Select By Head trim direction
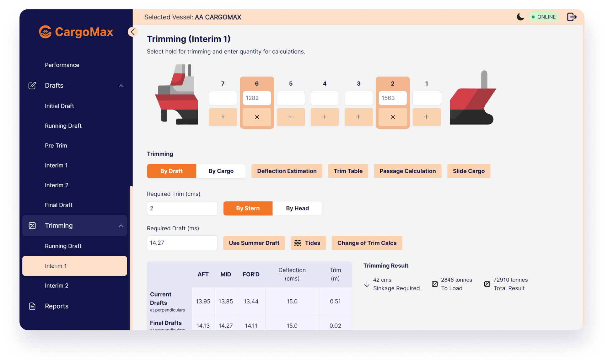Viewport: 608px width, 364px height. 297,208
